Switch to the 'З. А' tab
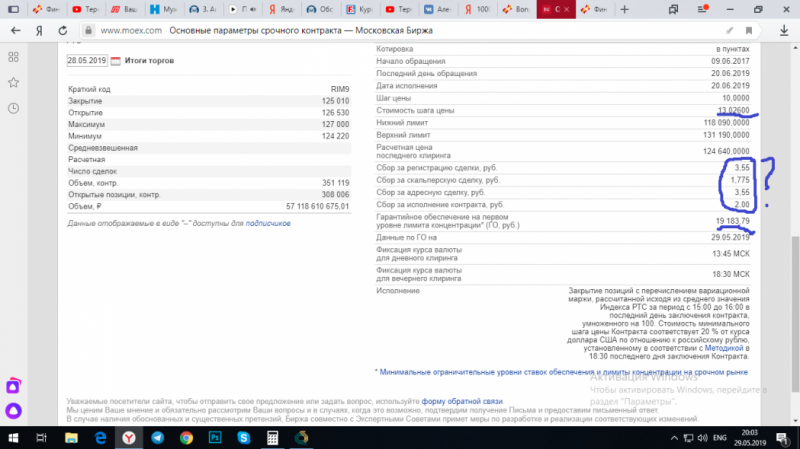This screenshot has width=800, height=449. pyautogui.click(x=203, y=9)
